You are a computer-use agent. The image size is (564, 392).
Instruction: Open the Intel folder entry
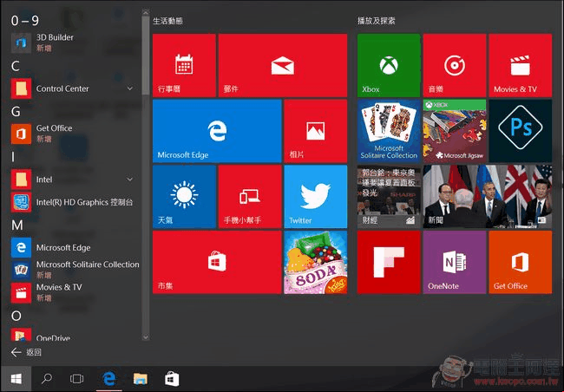pos(75,180)
